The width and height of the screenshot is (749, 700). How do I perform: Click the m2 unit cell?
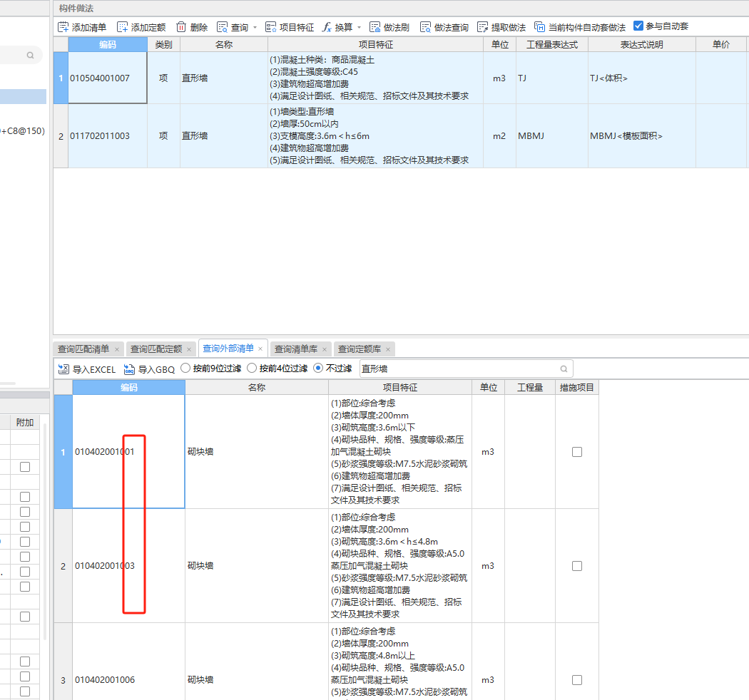click(499, 136)
